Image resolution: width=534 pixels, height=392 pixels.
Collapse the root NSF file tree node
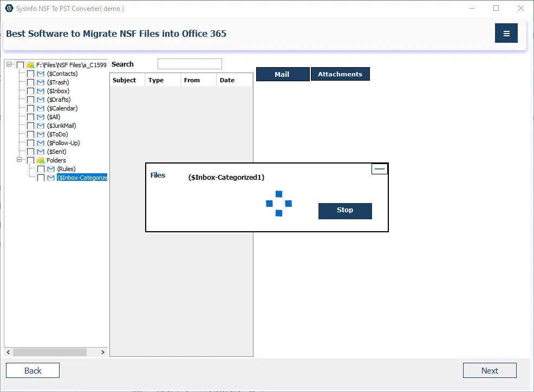(x=10, y=64)
